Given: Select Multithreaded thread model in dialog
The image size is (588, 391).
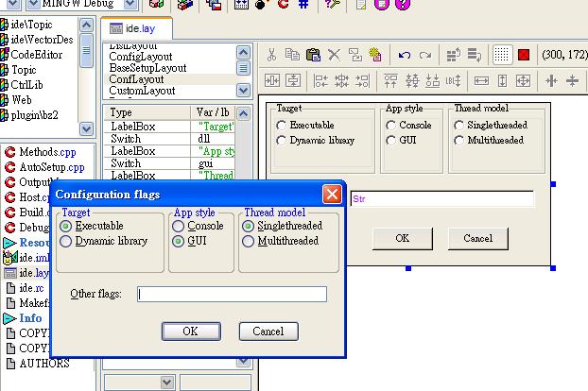Looking at the screenshot, I should (249, 242).
